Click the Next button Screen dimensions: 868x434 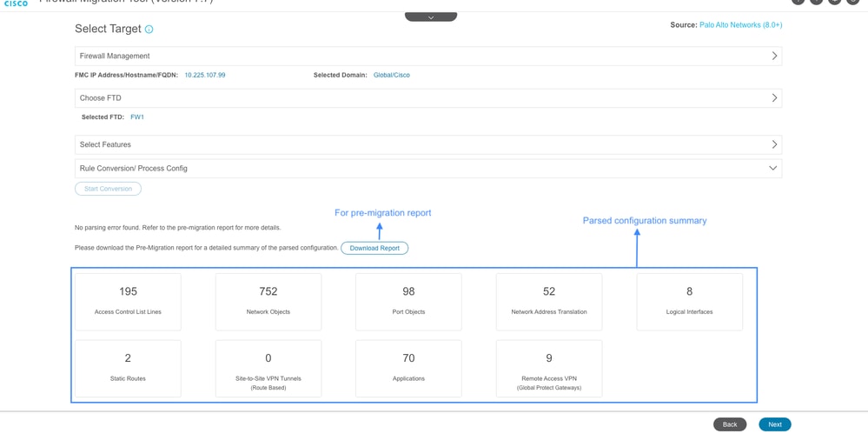point(775,424)
